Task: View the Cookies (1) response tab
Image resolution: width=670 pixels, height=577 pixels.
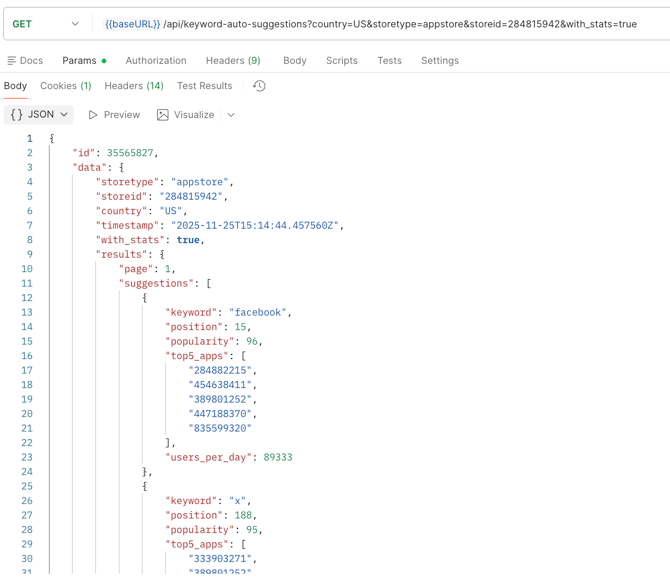Action: 66,86
